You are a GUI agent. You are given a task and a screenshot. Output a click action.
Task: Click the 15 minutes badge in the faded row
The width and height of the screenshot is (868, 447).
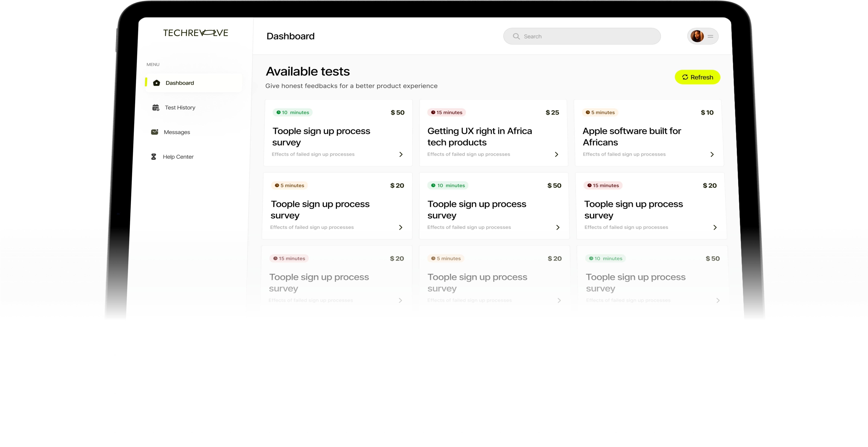click(x=289, y=258)
